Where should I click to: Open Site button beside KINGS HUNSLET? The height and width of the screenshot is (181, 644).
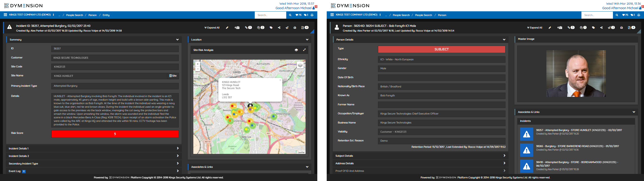coord(173,76)
